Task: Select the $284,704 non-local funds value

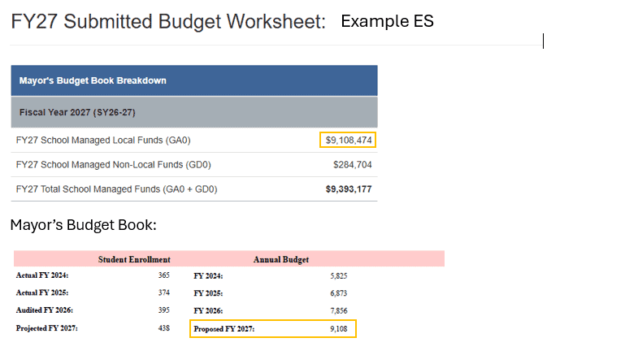Action: point(353,165)
